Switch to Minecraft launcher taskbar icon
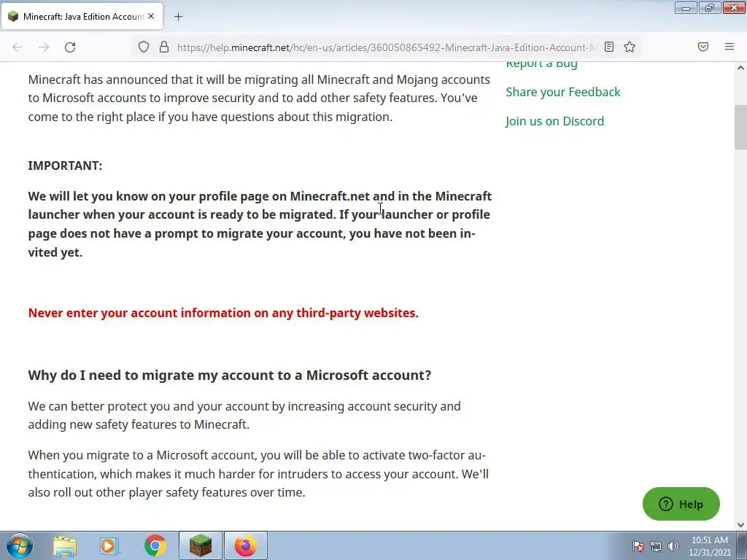747x560 pixels. 200,545
